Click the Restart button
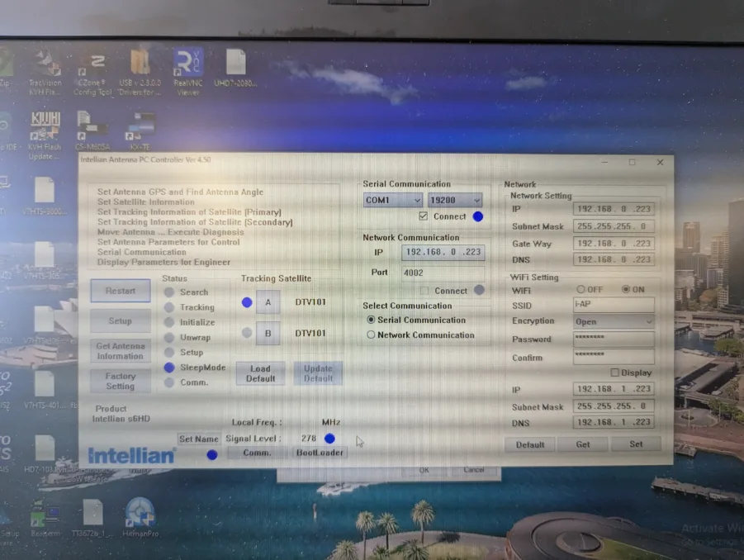The height and width of the screenshot is (560, 744). pos(120,291)
